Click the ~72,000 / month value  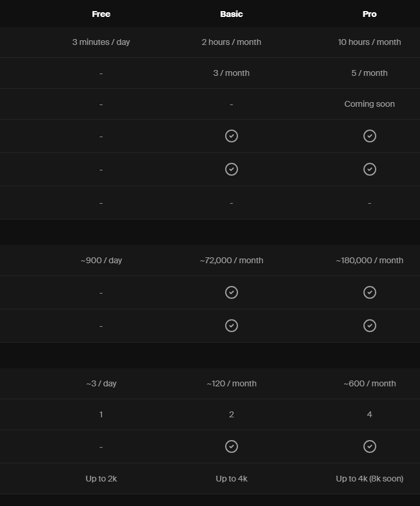pos(231,260)
